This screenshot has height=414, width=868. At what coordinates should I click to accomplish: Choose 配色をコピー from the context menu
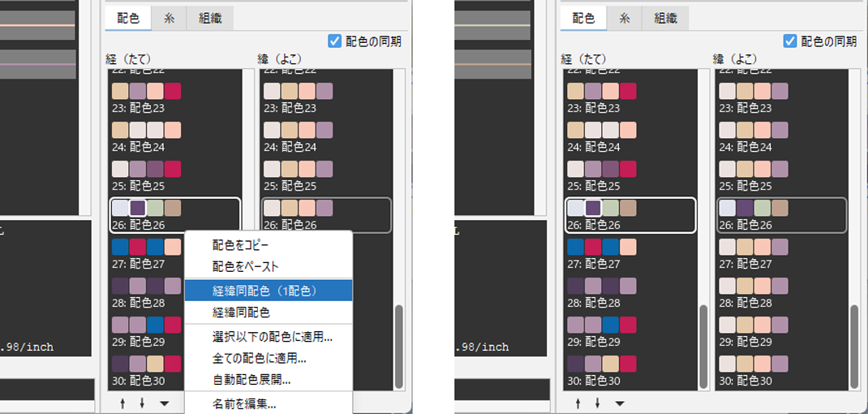(240, 244)
